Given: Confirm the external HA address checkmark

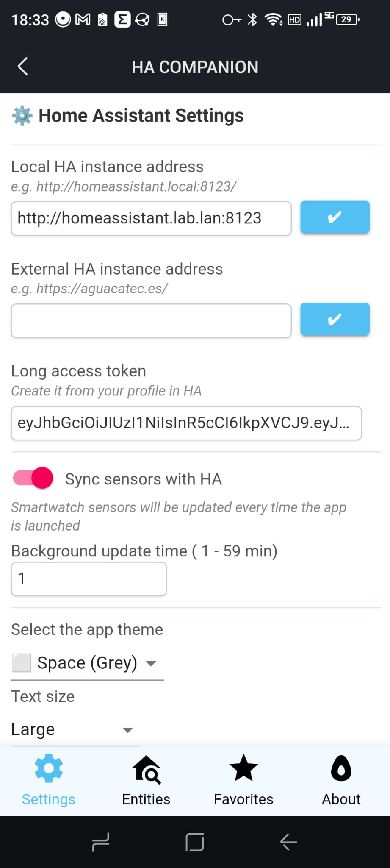Looking at the screenshot, I should click(x=335, y=320).
